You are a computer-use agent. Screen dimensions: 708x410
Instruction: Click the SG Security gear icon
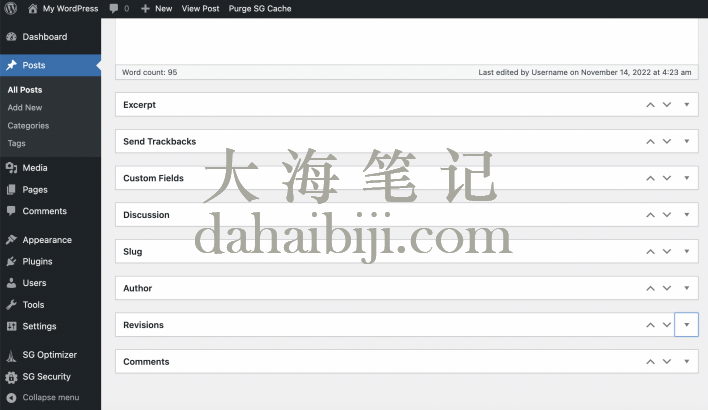tap(11, 377)
